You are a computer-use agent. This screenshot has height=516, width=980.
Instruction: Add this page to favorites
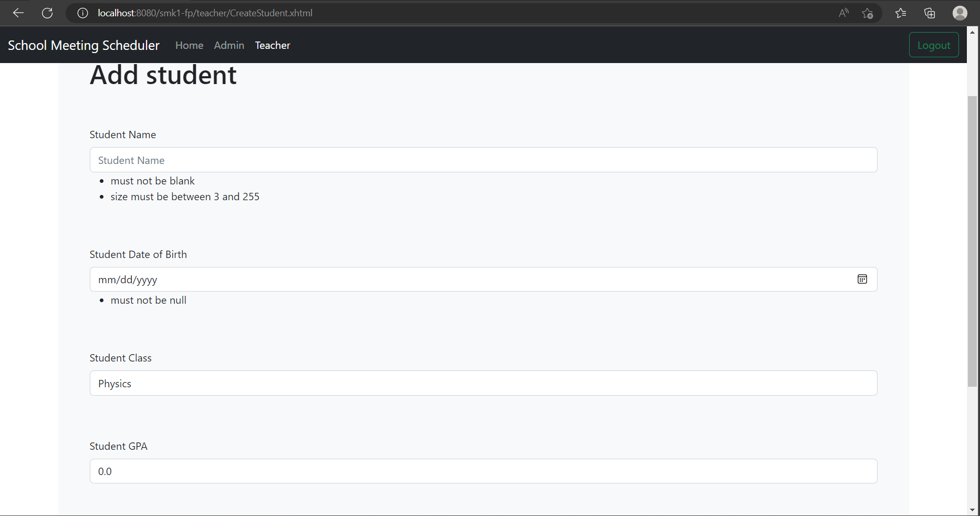(868, 13)
